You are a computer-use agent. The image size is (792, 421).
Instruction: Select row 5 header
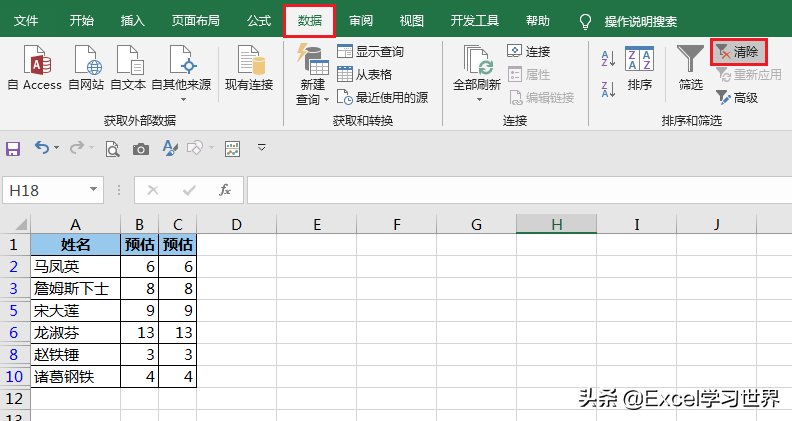[14, 310]
